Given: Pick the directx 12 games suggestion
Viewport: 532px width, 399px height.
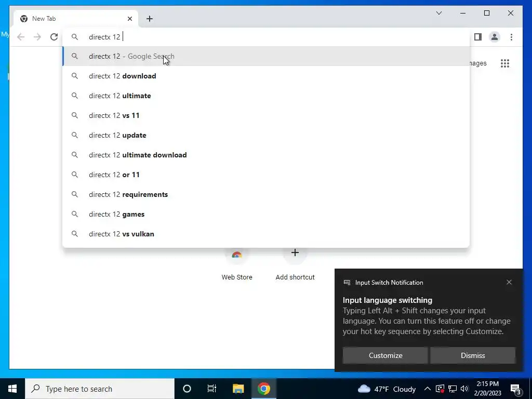Looking at the screenshot, I should pos(267,214).
